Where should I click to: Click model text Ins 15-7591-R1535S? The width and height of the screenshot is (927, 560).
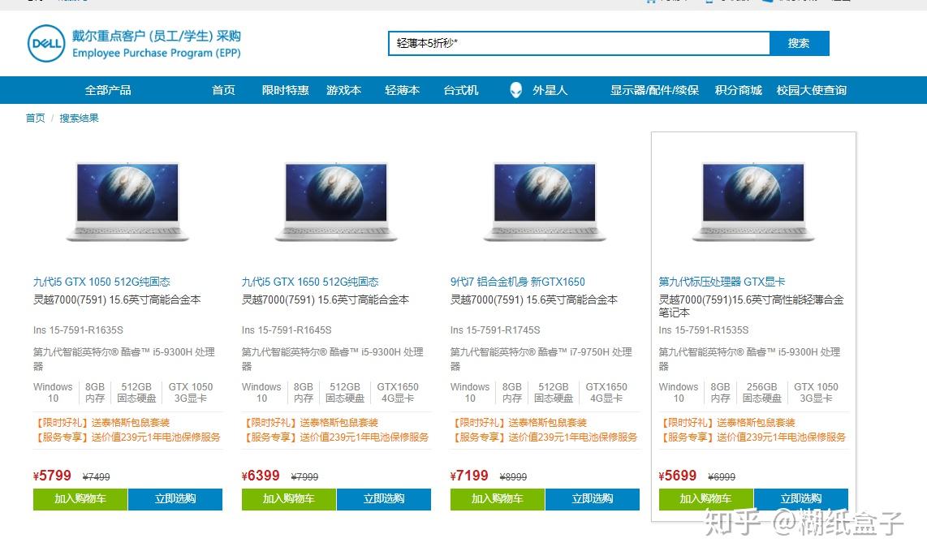click(704, 330)
